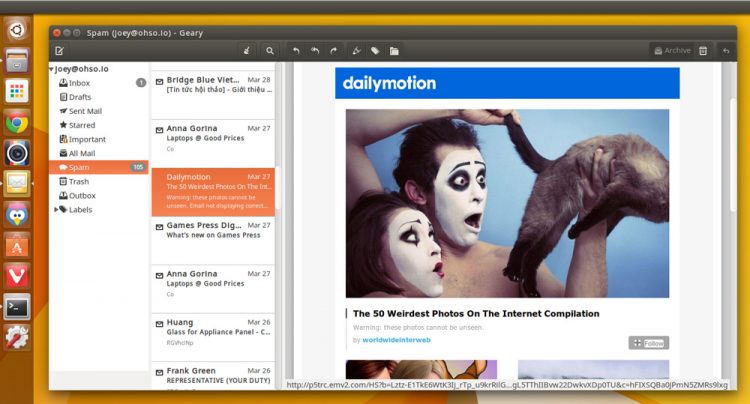Screen dimensions: 750x404
Task: Open the Ubuntu Dash launcher
Action: point(17,30)
